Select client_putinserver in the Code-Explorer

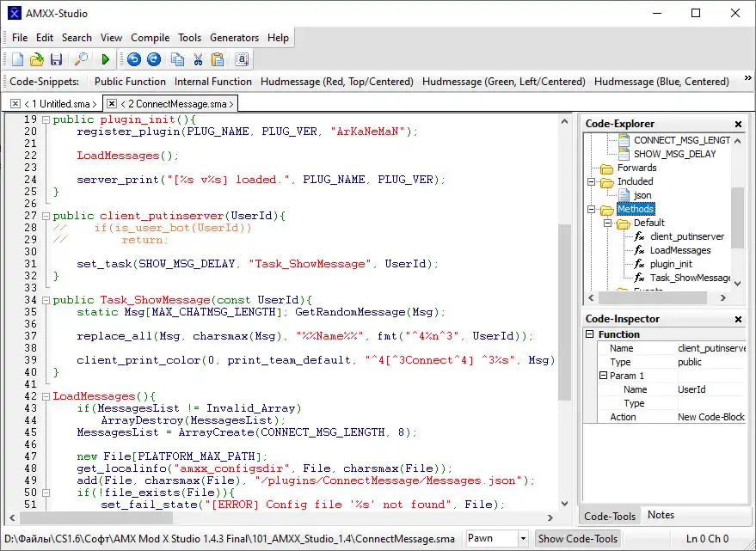pos(686,236)
